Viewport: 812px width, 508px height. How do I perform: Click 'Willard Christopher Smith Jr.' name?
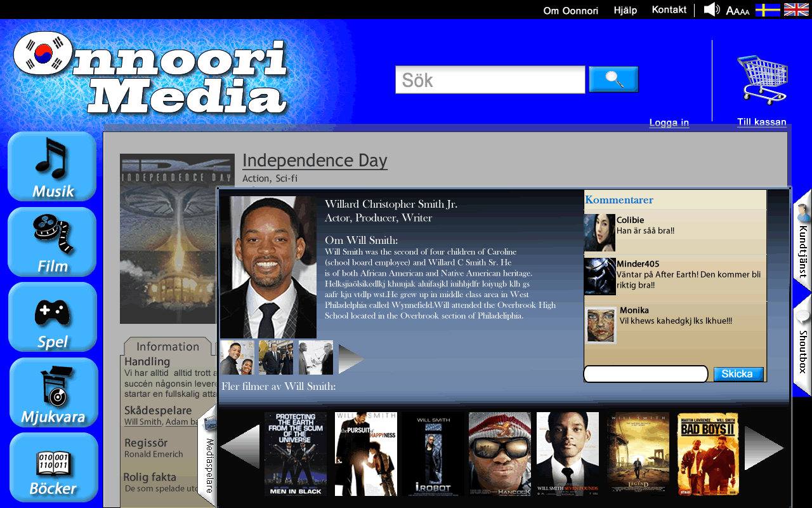point(391,204)
